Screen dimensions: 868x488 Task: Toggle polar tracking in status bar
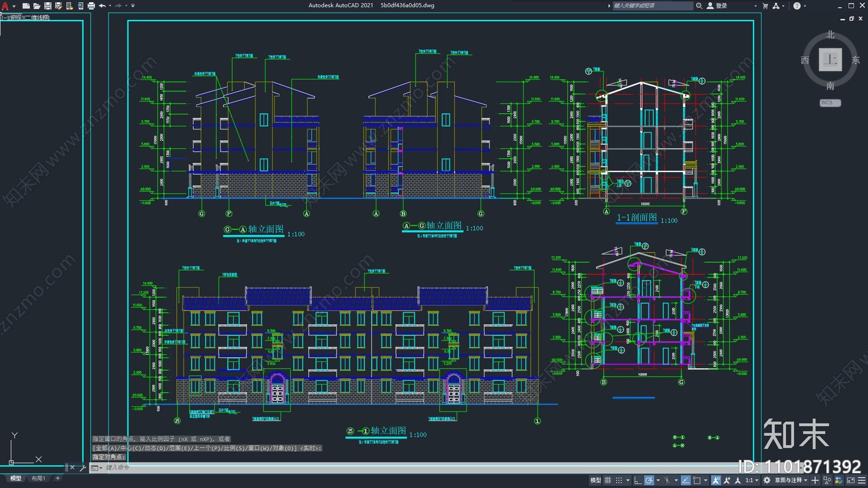coord(649,480)
